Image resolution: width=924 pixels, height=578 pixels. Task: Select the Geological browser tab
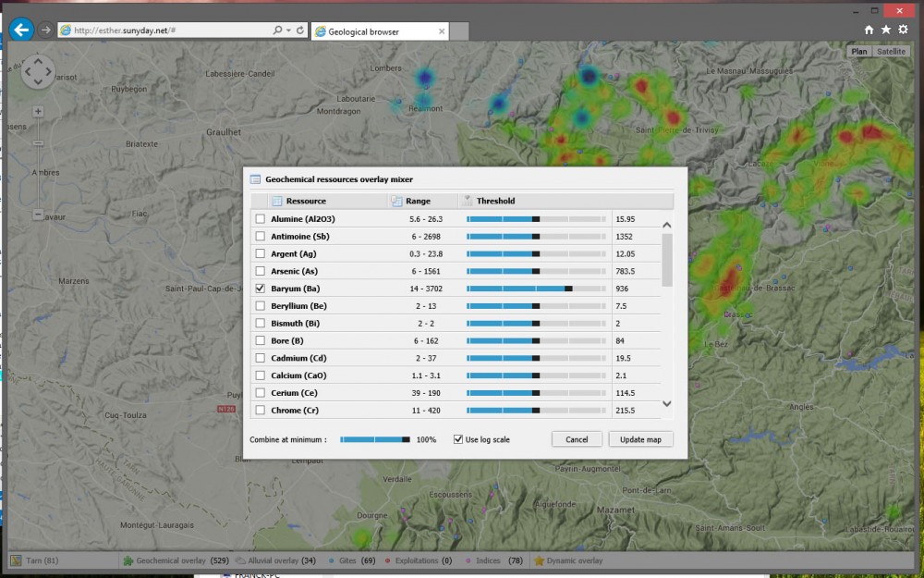point(378,31)
